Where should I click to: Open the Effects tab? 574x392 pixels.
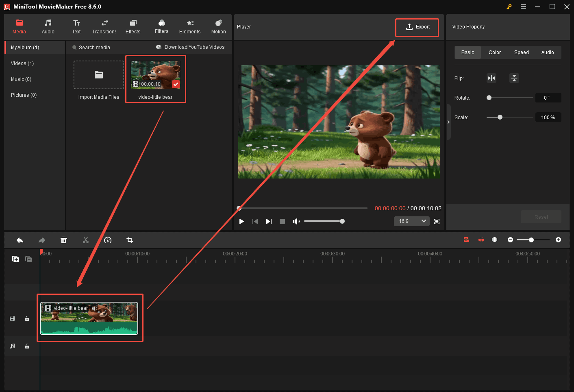coord(133,27)
